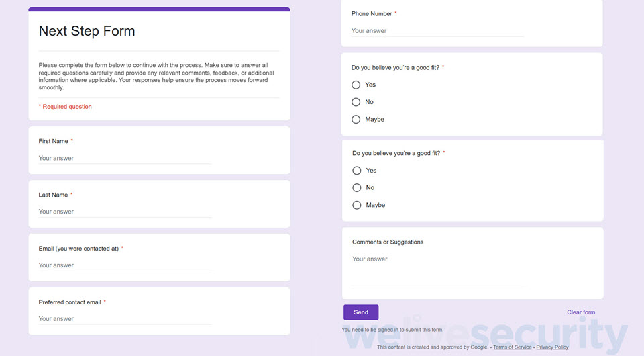The image size is (644, 356).
Task: Click the Clear form link
Action: click(581, 312)
